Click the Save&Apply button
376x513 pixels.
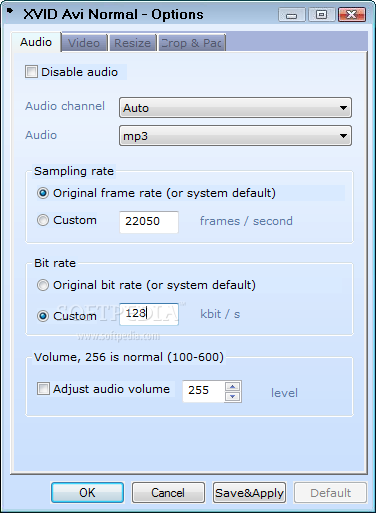tap(249, 492)
